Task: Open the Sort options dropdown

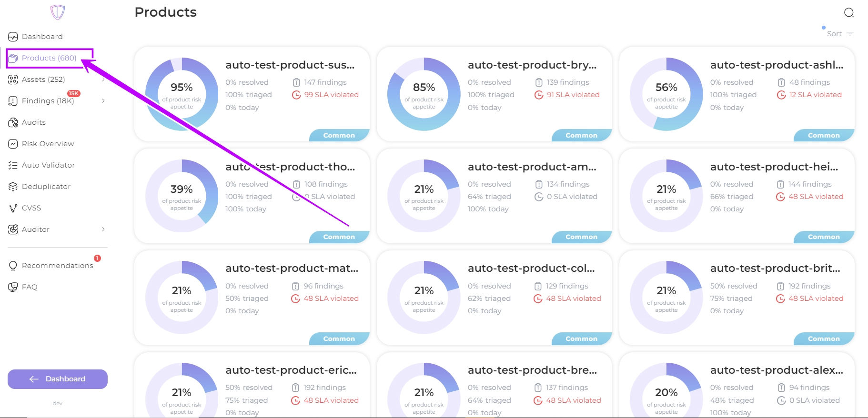Action: tap(840, 34)
